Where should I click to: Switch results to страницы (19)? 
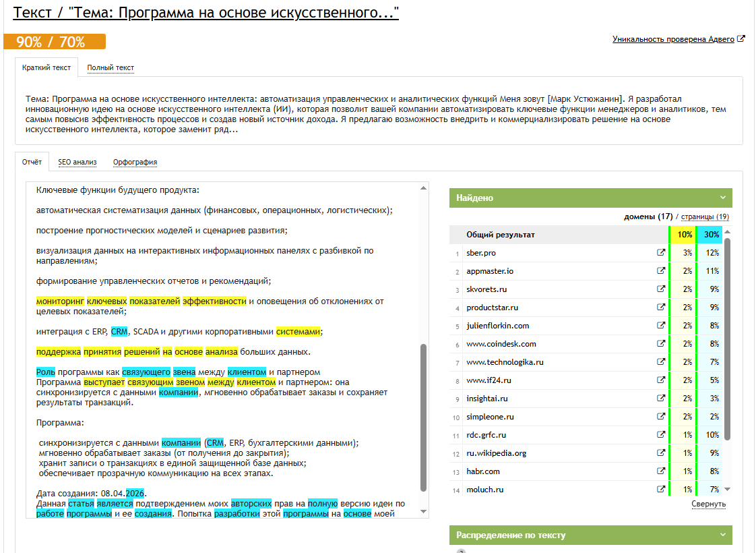tap(705, 216)
